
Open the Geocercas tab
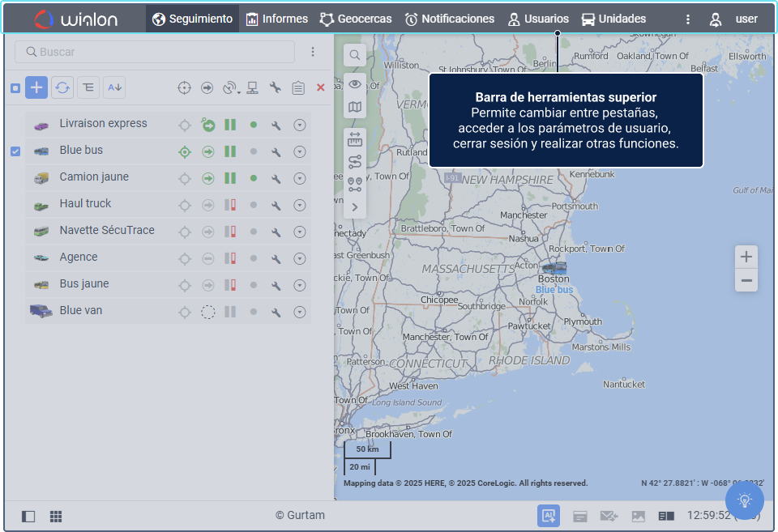(x=356, y=19)
